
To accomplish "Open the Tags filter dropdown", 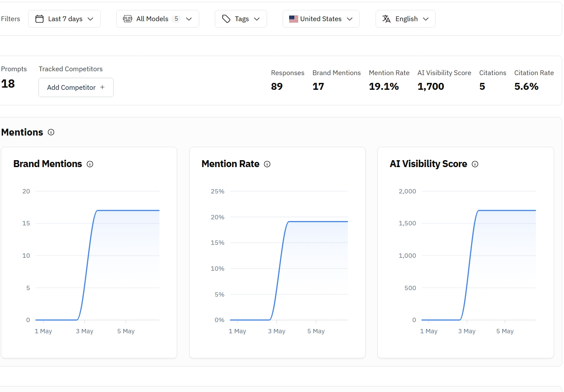I will click(x=241, y=19).
